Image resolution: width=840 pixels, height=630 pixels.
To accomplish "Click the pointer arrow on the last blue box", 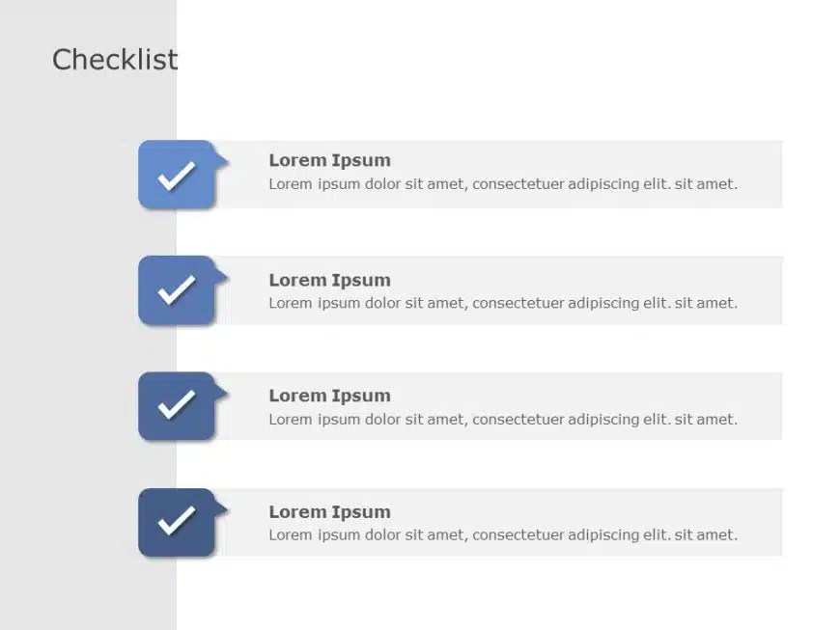I will (221, 507).
